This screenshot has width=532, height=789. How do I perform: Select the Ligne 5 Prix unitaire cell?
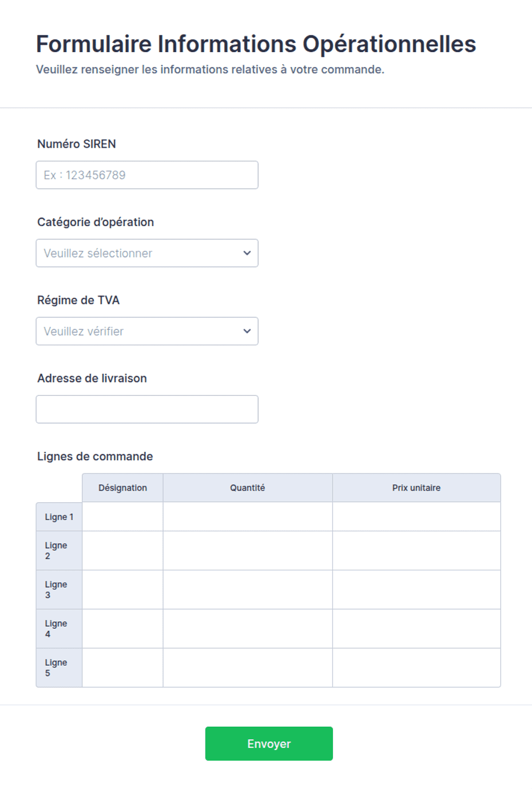click(x=416, y=667)
